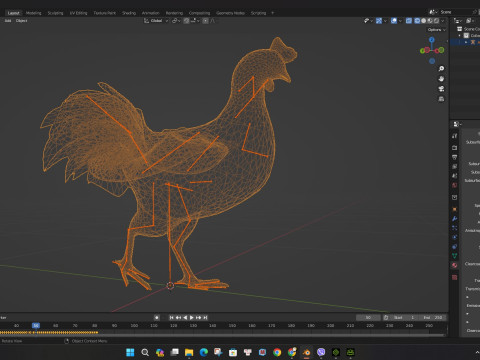The image size is (480, 360).
Task: Open the Modifiers wrench tab icon
Action: [x=455, y=219]
